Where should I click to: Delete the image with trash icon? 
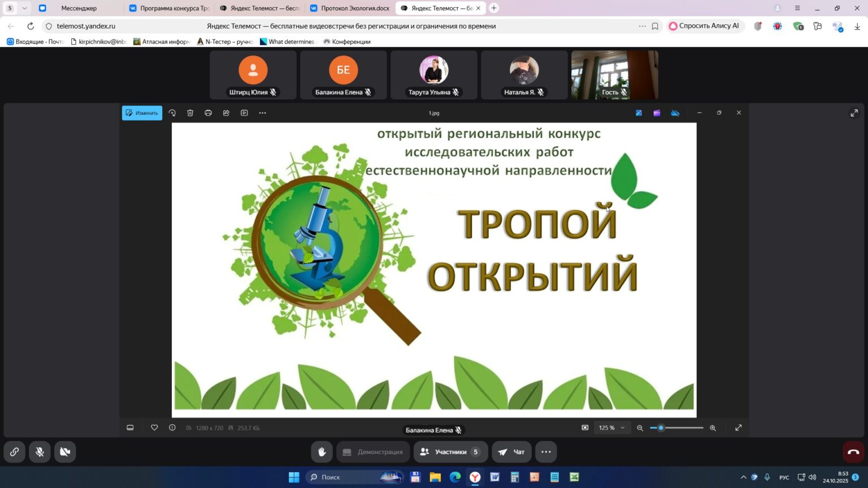click(190, 113)
